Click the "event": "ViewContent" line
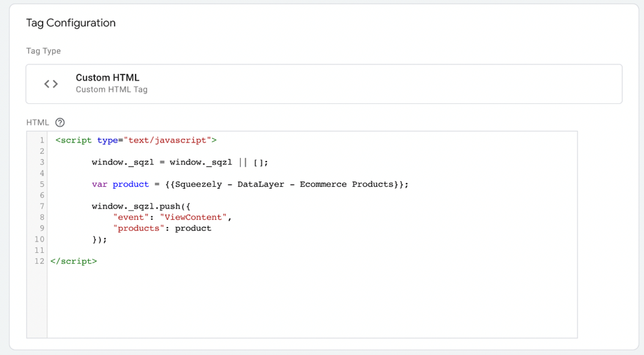Image resolution: width=644 pixels, height=355 pixels. 172,217
